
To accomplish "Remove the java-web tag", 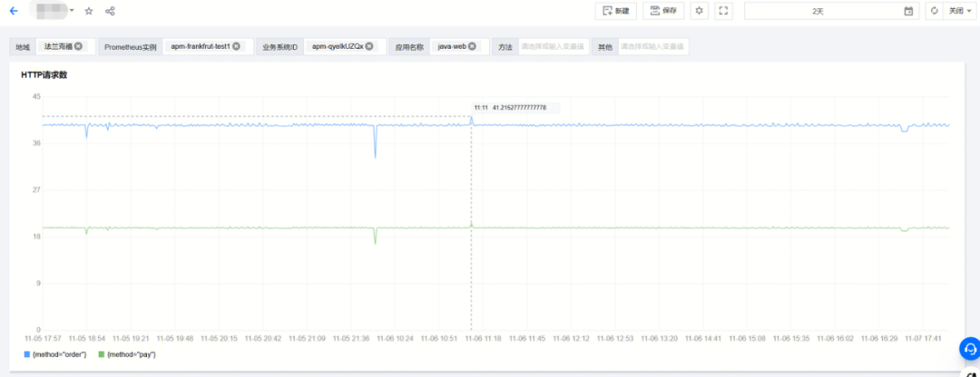I will click(473, 46).
